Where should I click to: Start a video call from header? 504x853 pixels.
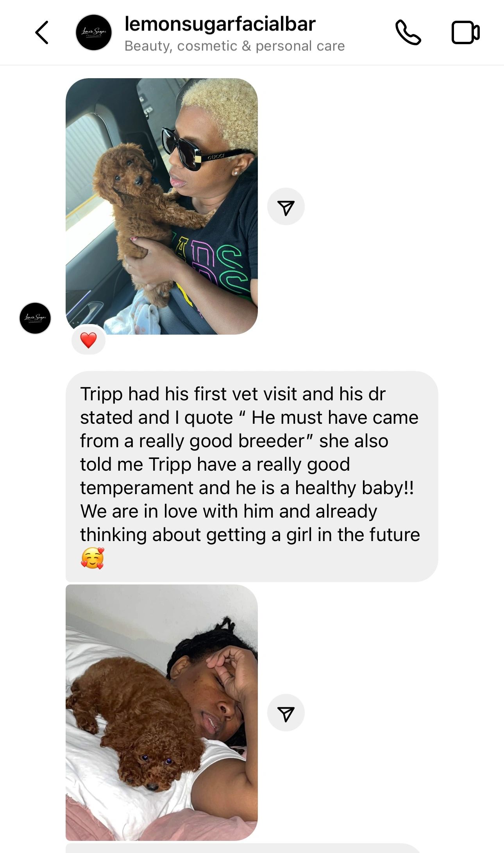click(465, 32)
